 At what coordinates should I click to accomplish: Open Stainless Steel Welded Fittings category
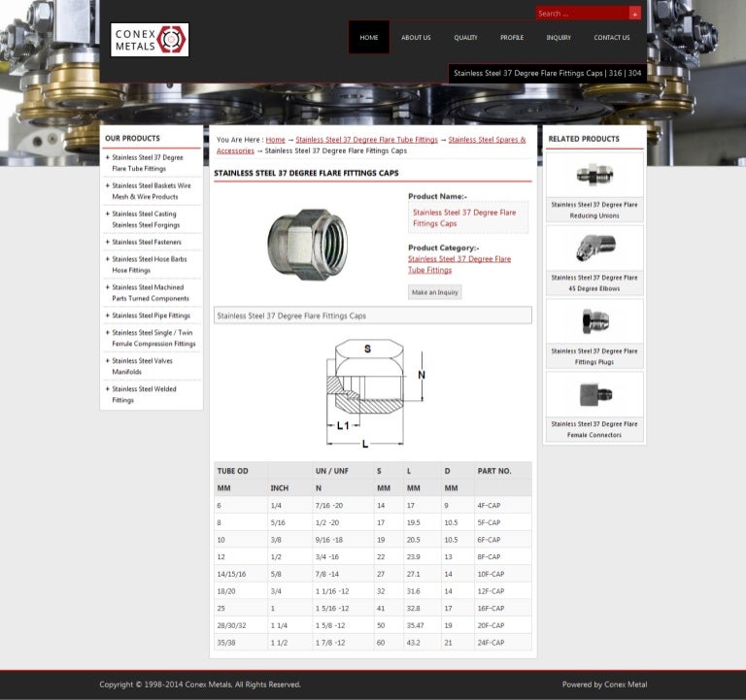144,394
